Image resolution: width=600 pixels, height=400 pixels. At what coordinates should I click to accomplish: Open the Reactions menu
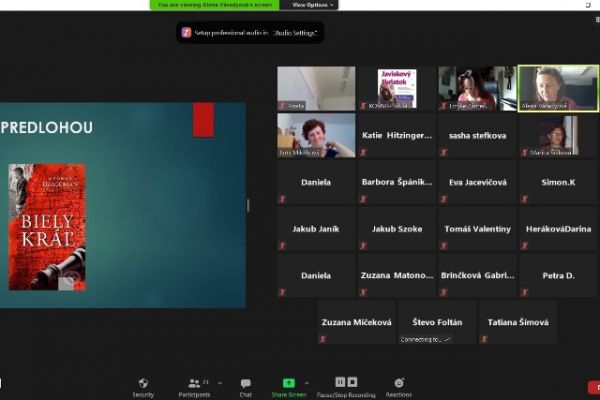(x=398, y=384)
